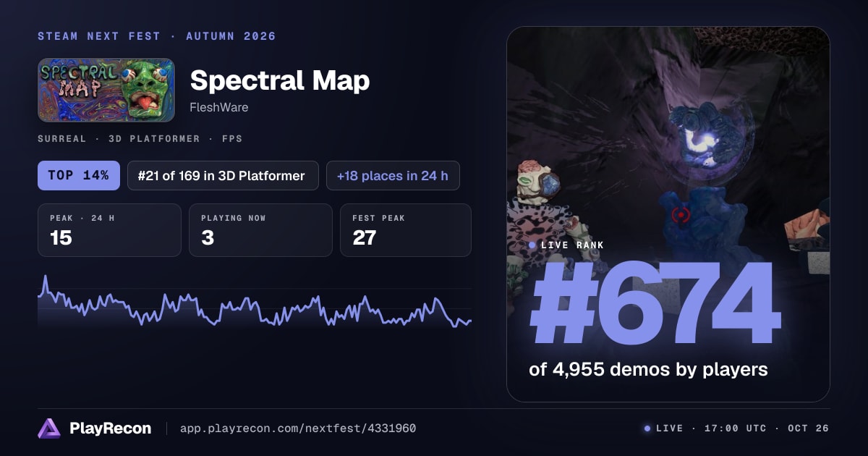This screenshot has height=456, width=868.
Task: Click the value 27 in fest peak card
Action: click(x=364, y=237)
